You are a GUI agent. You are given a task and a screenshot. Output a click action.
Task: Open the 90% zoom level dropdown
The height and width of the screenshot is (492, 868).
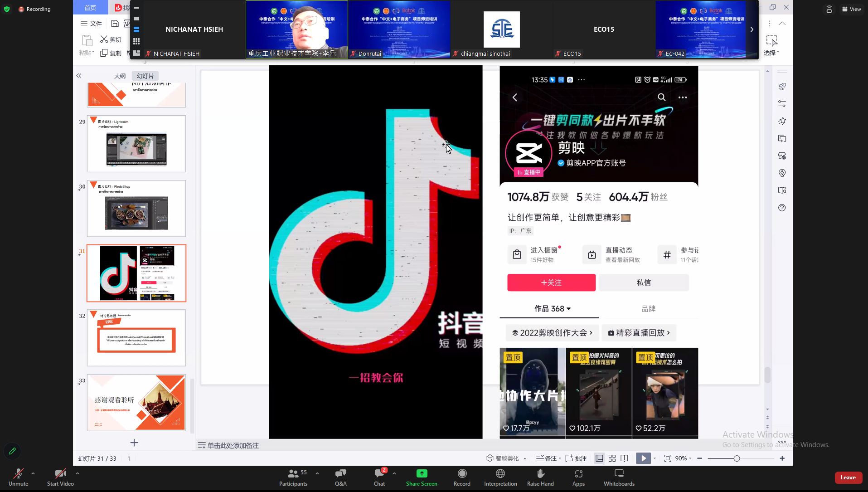(684, 458)
